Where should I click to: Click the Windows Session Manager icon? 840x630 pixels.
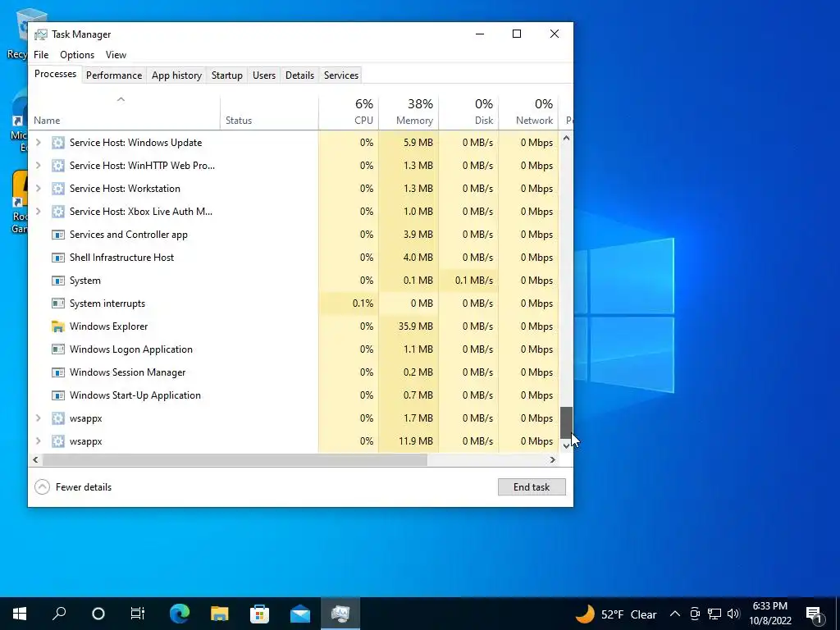tap(58, 372)
